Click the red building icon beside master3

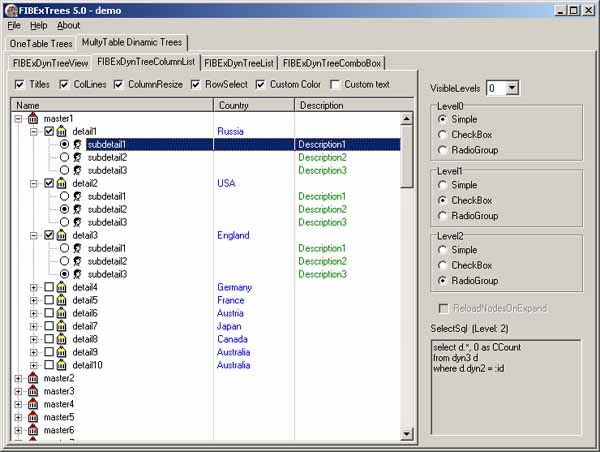pos(33,392)
